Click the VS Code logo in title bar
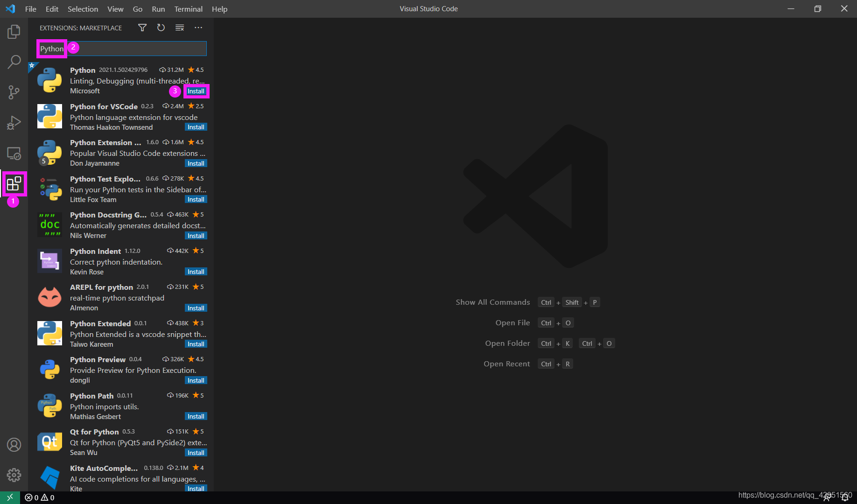 10,9
